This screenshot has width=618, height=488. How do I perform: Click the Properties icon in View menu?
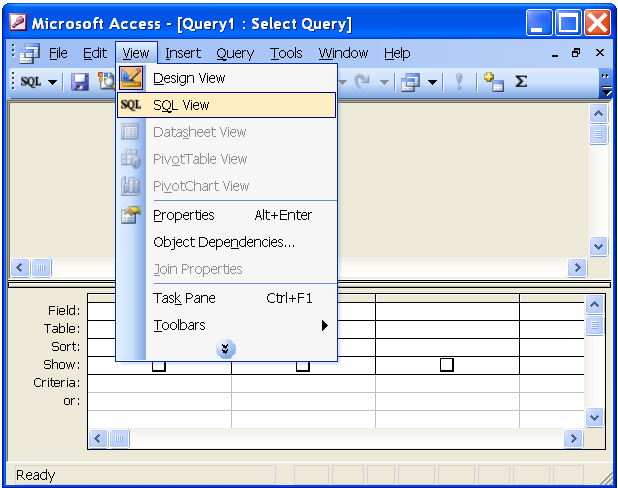(x=131, y=215)
